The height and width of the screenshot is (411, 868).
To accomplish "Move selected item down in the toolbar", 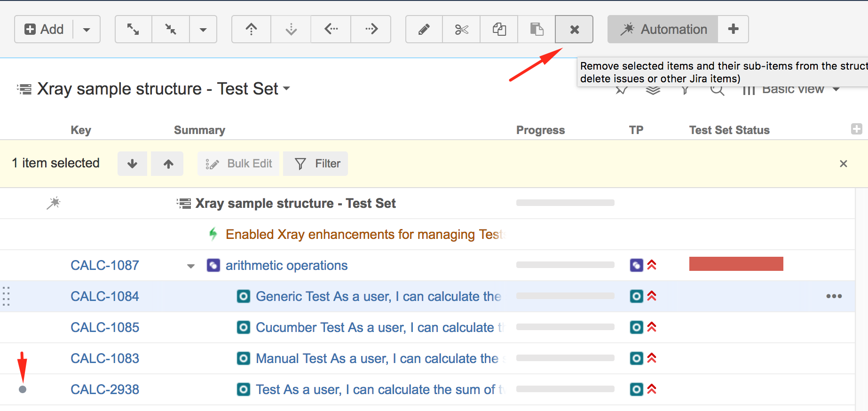I will [291, 29].
